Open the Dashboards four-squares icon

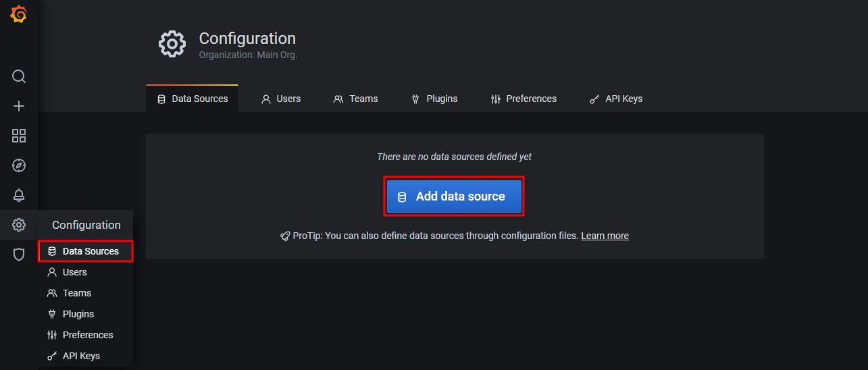coord(19,136)
